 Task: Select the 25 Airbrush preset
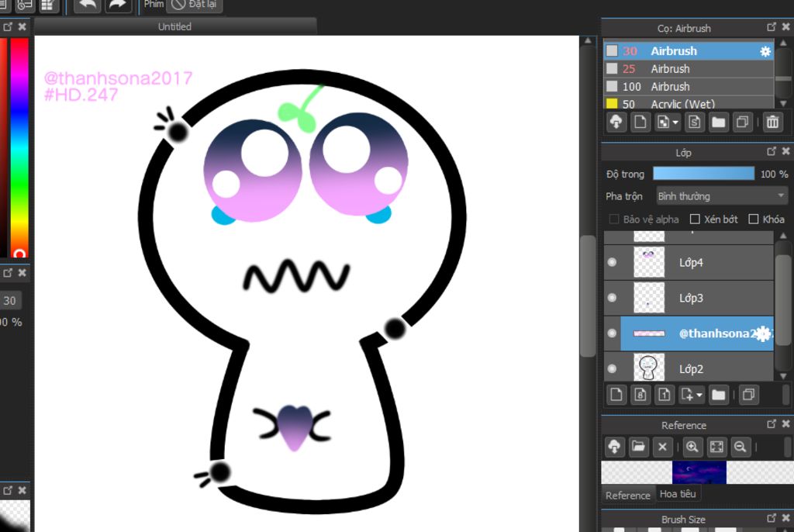coord(689,69)
